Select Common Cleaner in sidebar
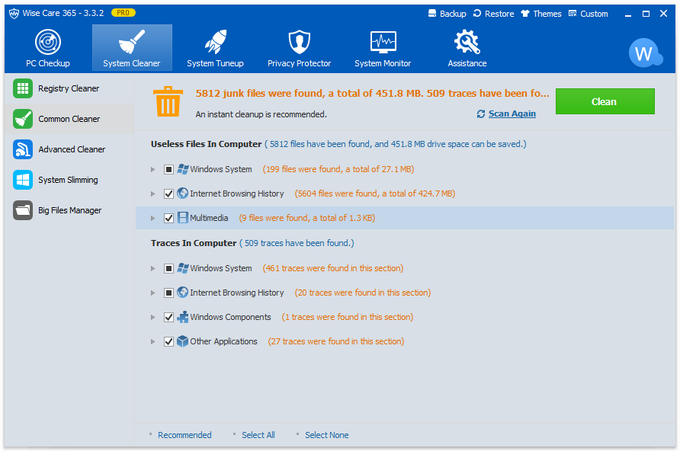The image size is (680, 451). (69, 119)
